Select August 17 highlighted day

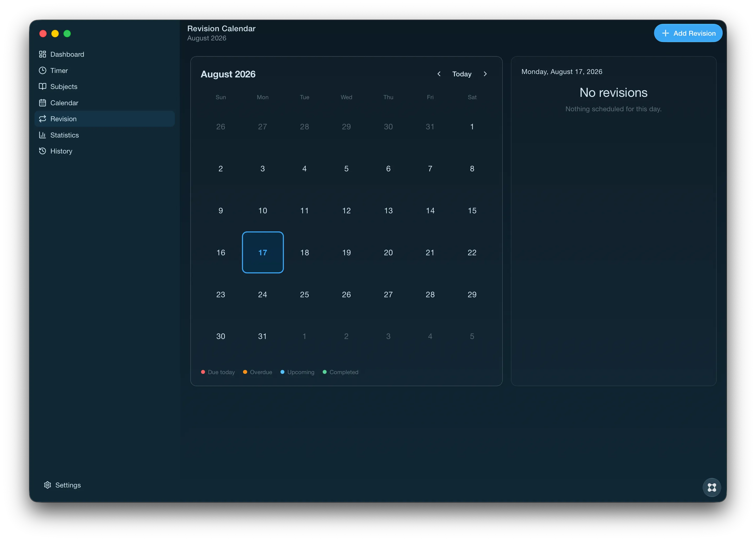point(263,252)
